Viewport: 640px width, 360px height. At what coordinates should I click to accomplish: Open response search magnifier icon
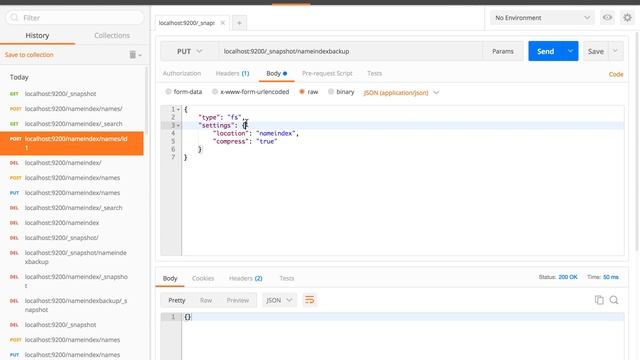614,300
